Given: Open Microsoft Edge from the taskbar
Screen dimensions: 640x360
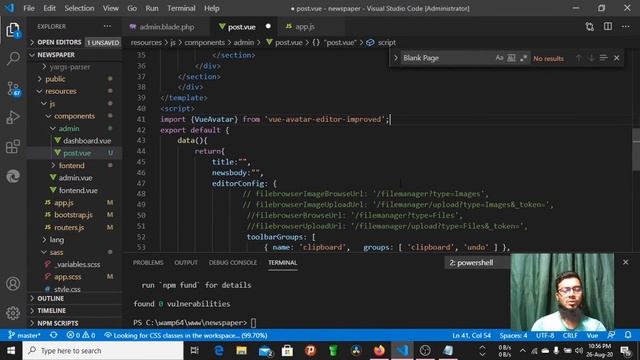Looking at the screenshot, I should coord(219,351).
